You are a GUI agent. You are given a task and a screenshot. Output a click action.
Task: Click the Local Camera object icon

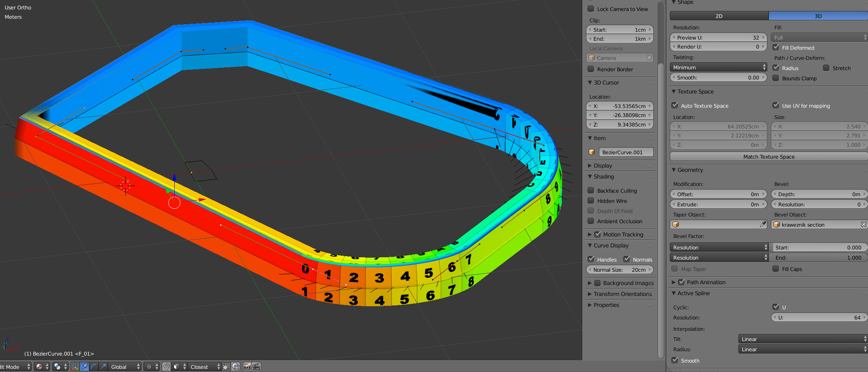(x=592, y=58)
